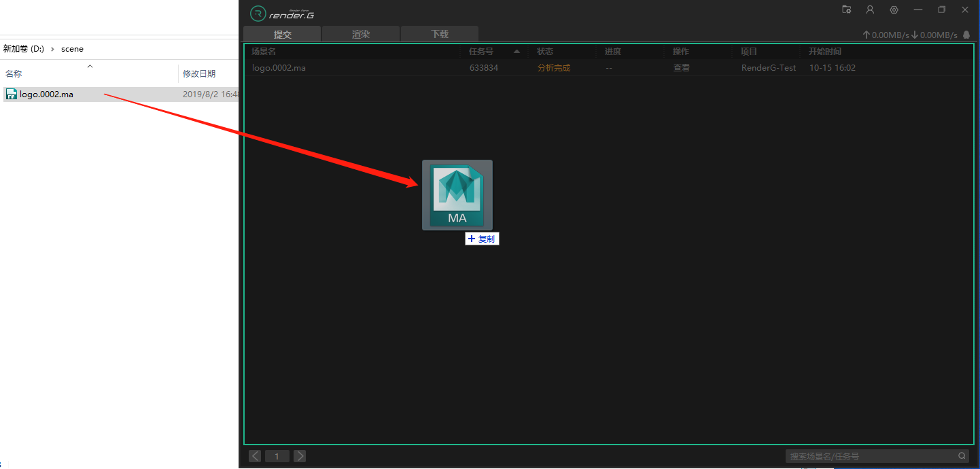Screen dimensions: 980x469
Task: Click the RenderG logo
Action: pyautogui.click(x=282, y=14)
